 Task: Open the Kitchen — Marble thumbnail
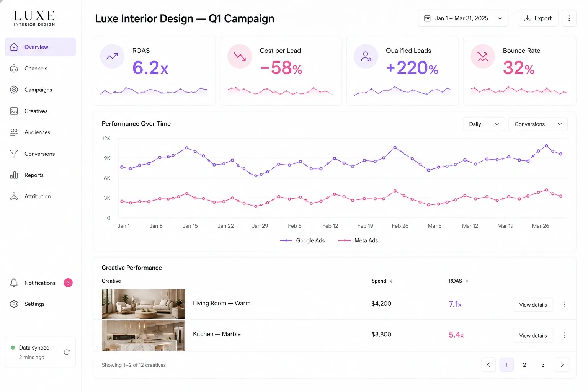(x=144, y=336)
